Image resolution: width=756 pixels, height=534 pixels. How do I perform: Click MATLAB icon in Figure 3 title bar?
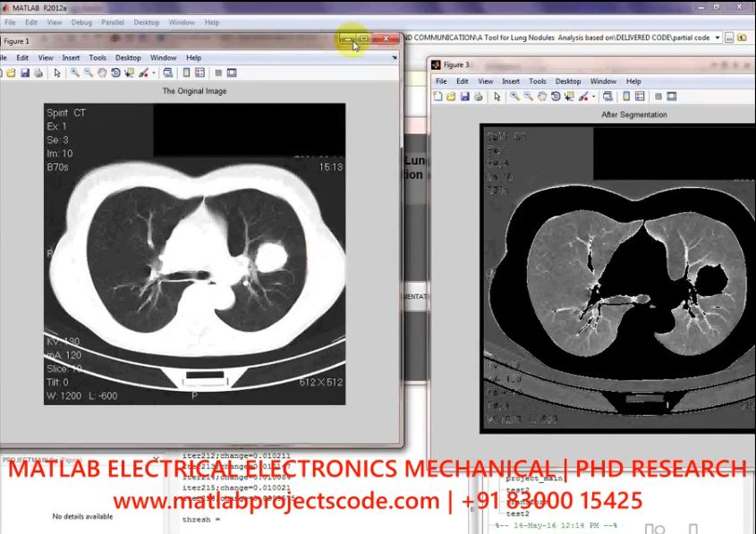pos(436,64)
